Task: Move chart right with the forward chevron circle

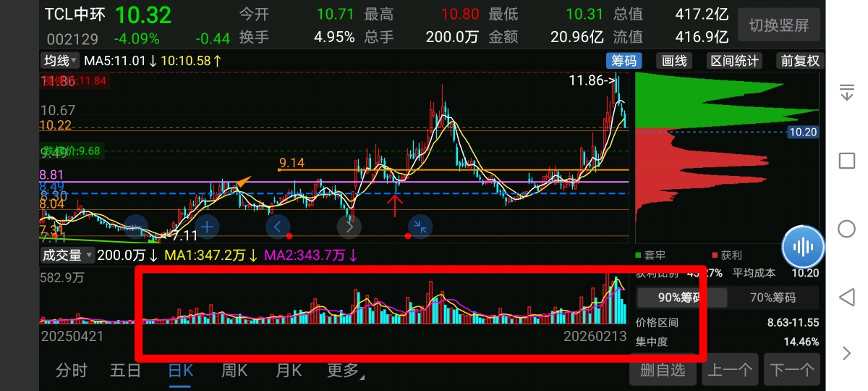Action: (349, 227)
